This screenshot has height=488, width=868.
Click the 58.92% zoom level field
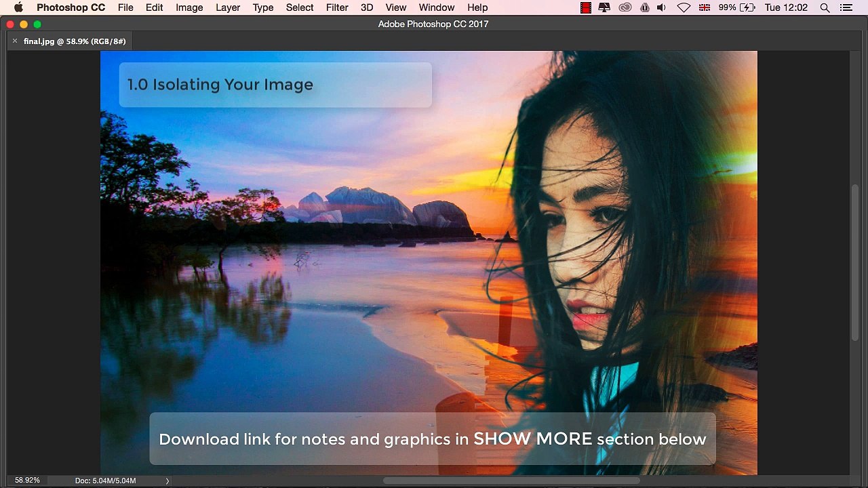[27, 481]
